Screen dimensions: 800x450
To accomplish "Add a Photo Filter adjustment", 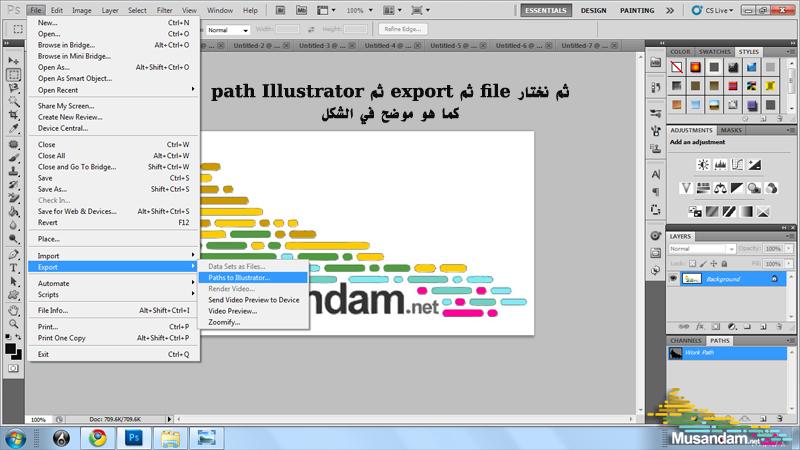I will (755, 188).
